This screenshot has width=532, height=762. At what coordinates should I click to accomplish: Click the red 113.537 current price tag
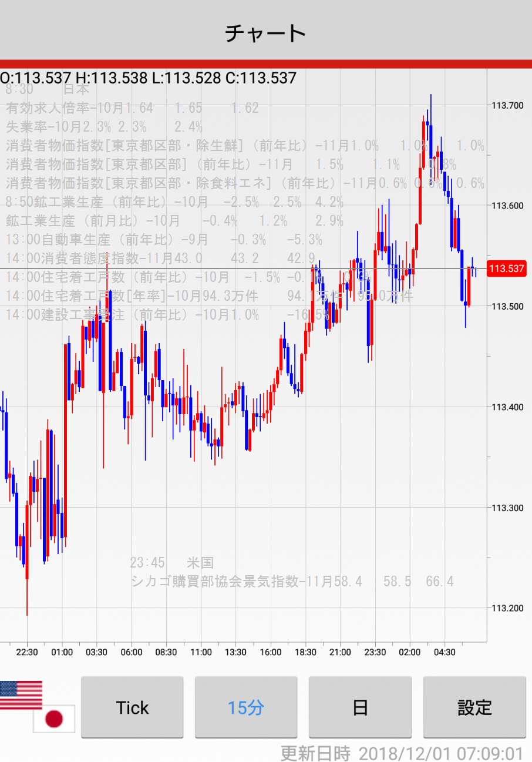point(507,268)
